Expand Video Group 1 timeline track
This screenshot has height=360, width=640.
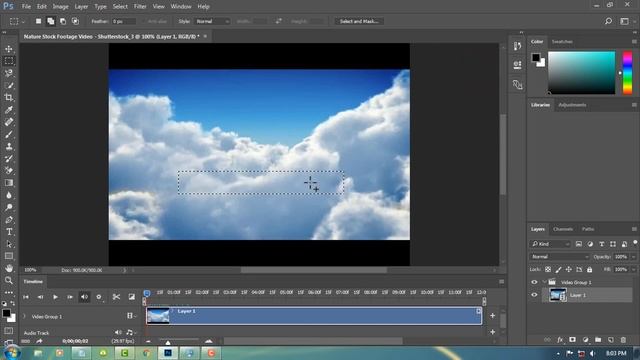pos(24,316)
